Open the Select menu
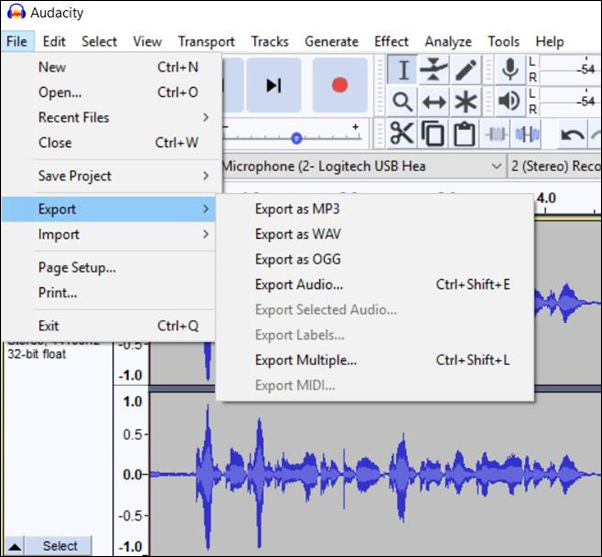Screen dimensions: 602x557 99,41
